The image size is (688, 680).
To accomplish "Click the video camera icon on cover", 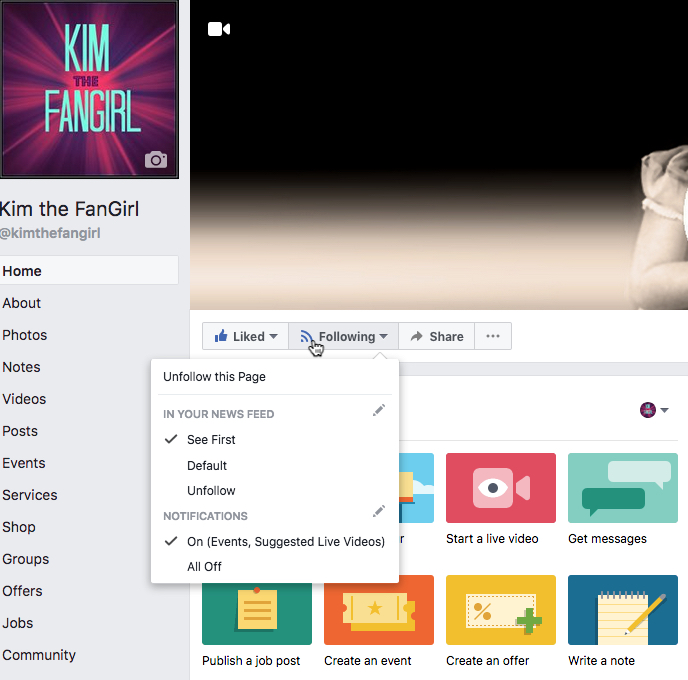I will tap(219, 29).
